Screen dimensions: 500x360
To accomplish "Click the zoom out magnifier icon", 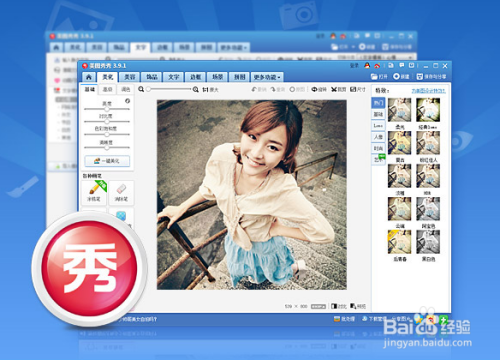I will [141, 89].
